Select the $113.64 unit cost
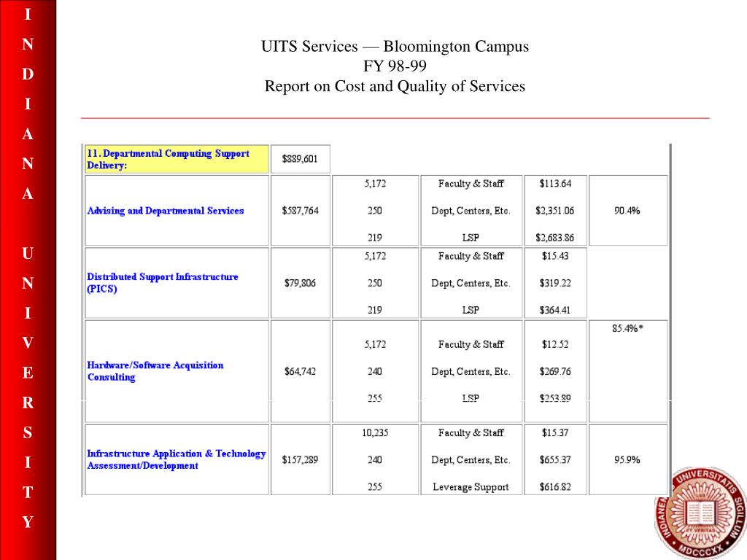Screen dimensions: 747x560 [x=555, y=183]
